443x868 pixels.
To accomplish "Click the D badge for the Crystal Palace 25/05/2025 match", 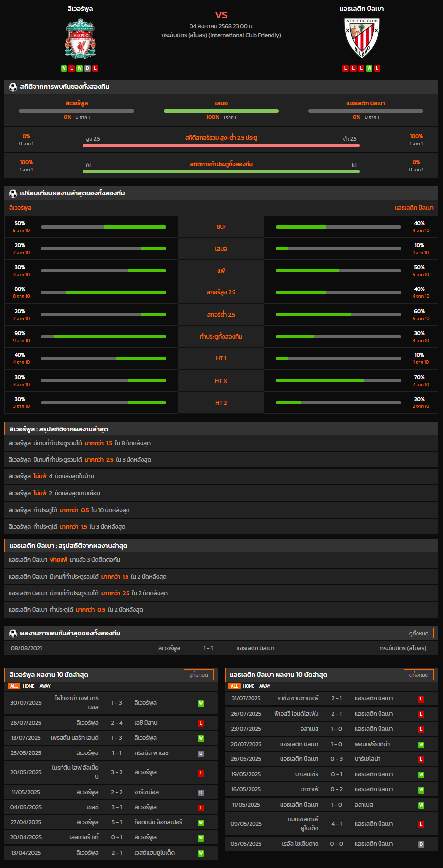I will coord(201,753).
